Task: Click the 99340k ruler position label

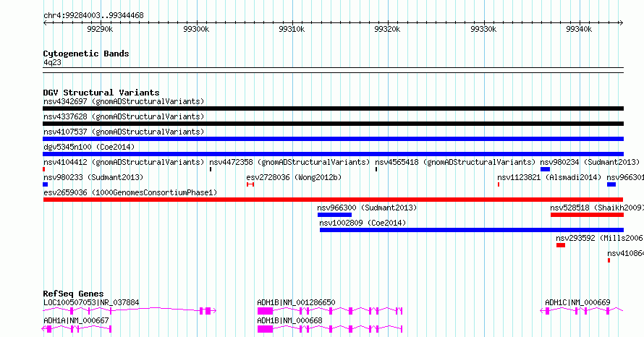Action: tap(579, 29)
